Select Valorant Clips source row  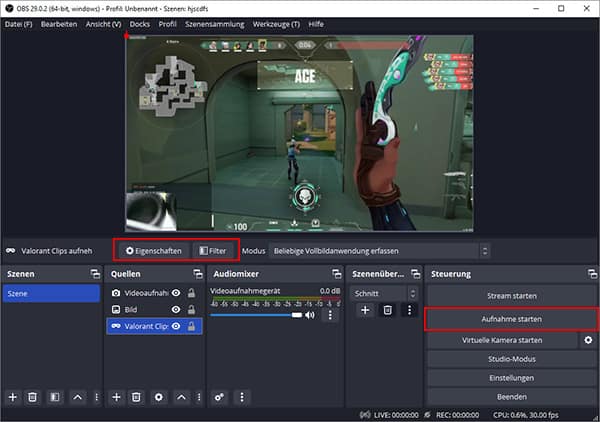coord(154,326)
